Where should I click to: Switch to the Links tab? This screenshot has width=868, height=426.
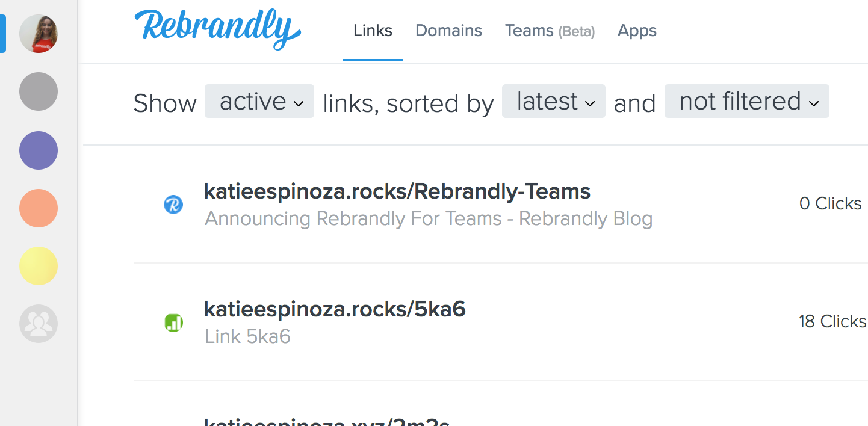coord(373,31)
